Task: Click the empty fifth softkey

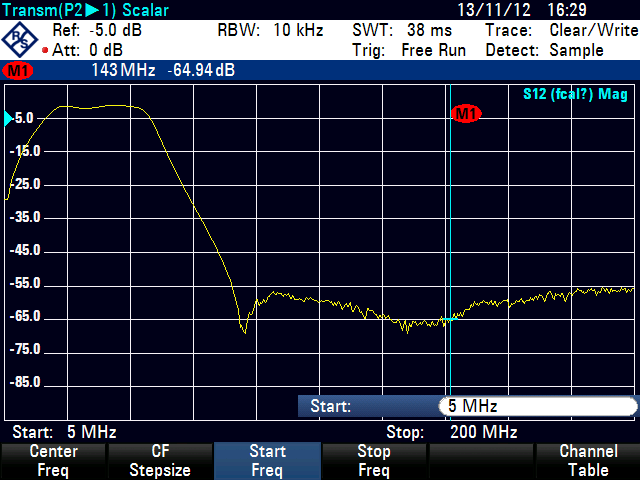Action: tap(481, 461)
